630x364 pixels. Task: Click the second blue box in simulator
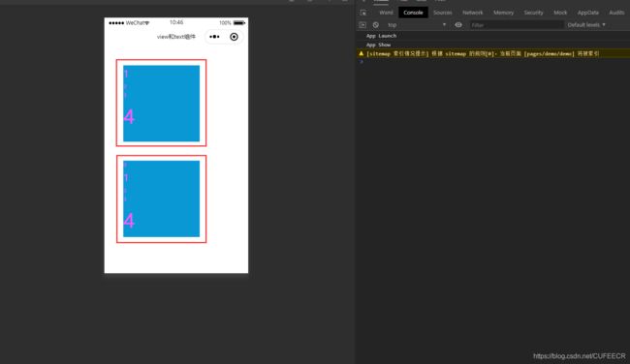[x=161, y=198]
